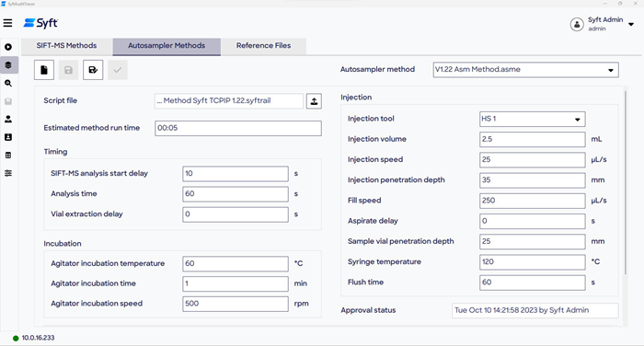Expand the Syft Admin account dropdown arrow

631,24
